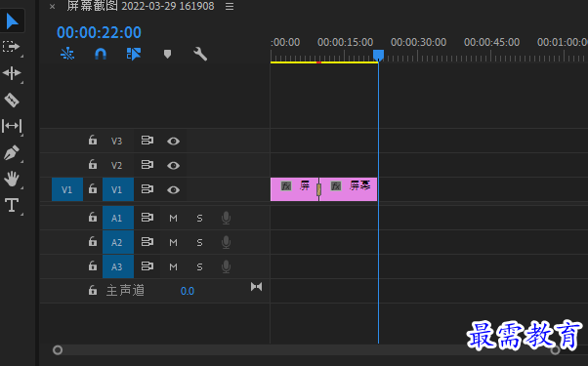
Task: Toggle sync lock on A1
Action: [x=147, y=218]
